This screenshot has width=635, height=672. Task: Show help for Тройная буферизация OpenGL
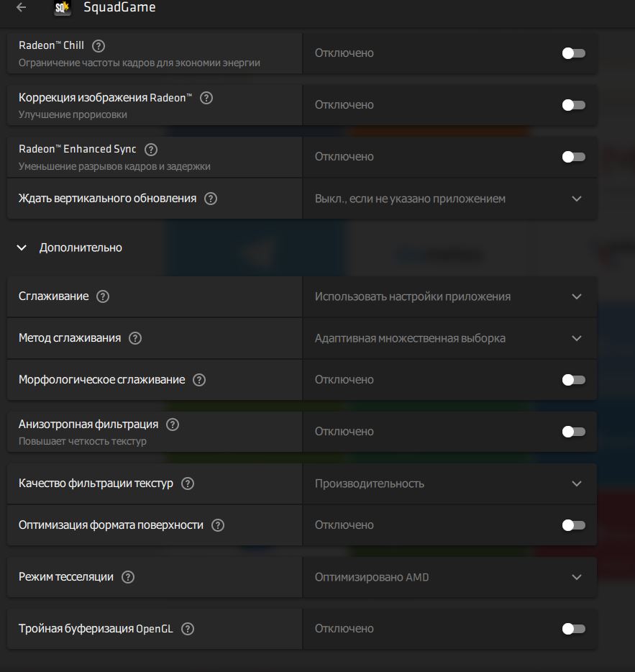pyautogui.click(x=188, y=629)
